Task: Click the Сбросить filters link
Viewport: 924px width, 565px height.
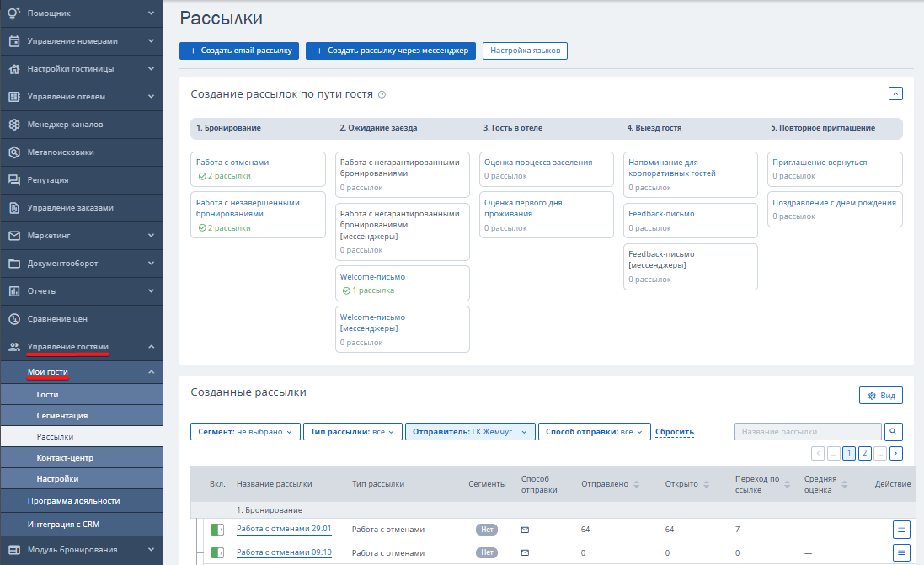Action: [674, 432]
